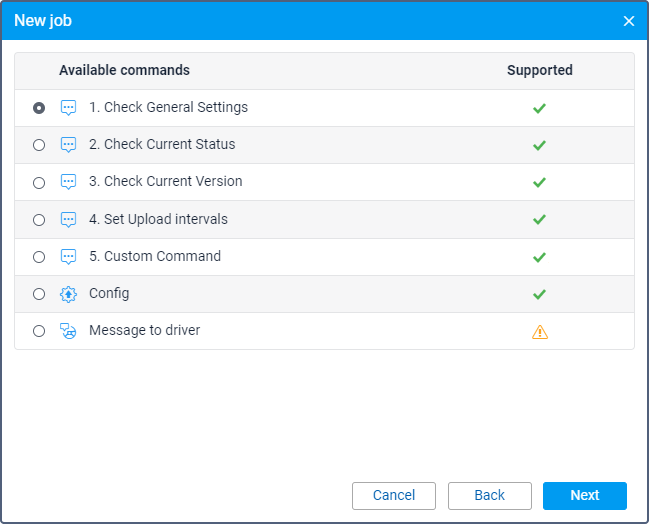
Task: Click the chat icon beside Check Current Status
Action: (x=68, y=145)
